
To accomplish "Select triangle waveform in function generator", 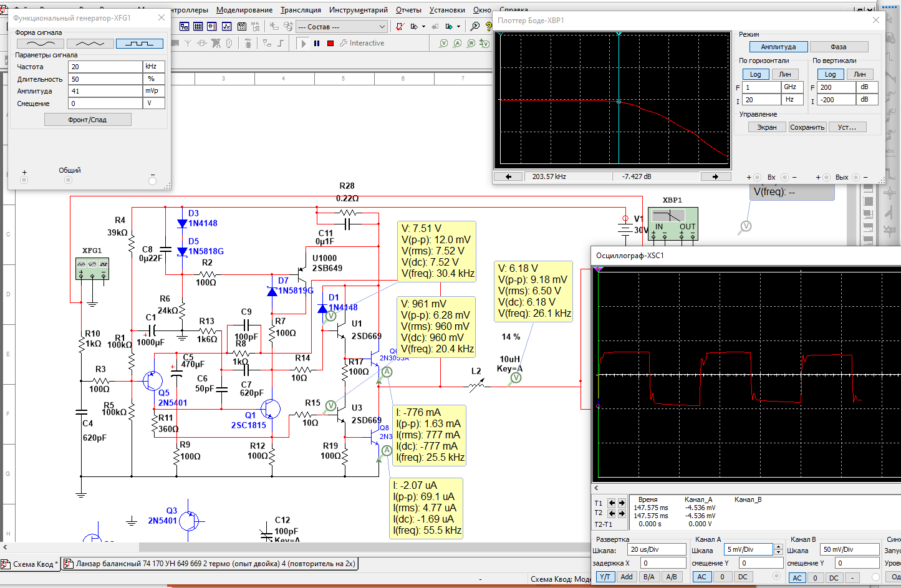I will [90, 44].
